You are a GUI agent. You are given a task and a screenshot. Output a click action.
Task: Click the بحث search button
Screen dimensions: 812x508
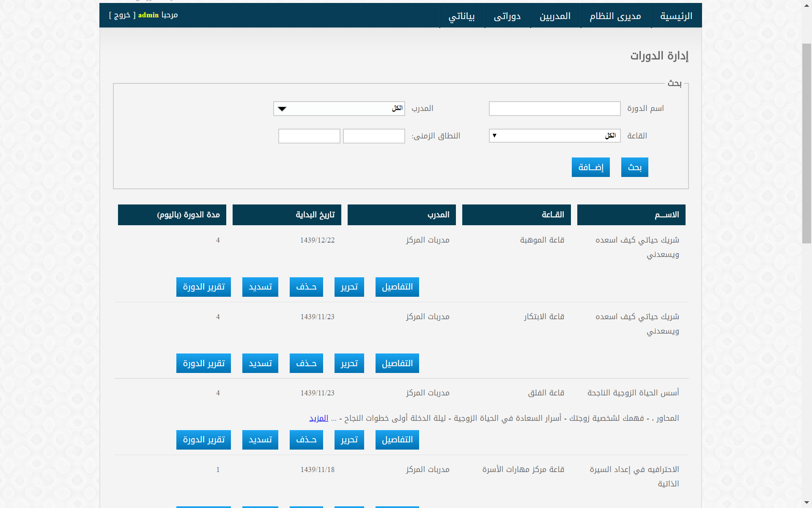[x=634, y=167]
